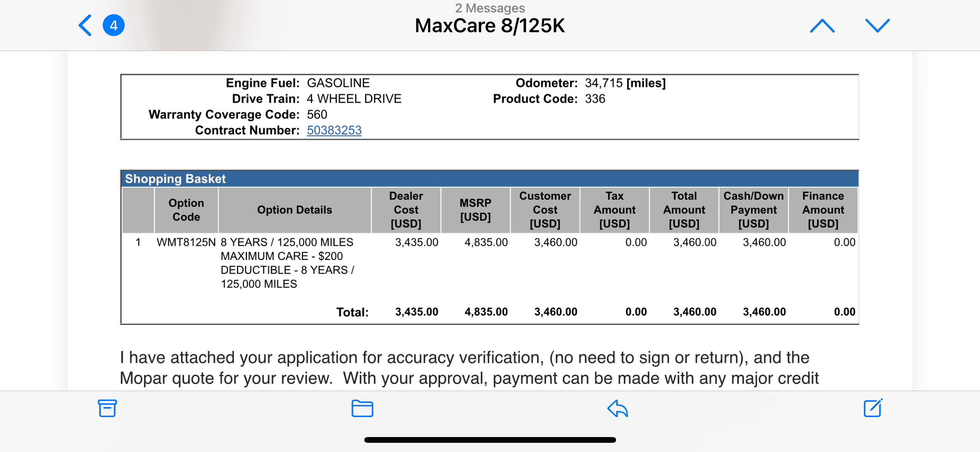Screen dimensions: 980x452
Task: Select the bold total MSRP 4,835.00
Action: pyautogui.click(x=486, y=312)
